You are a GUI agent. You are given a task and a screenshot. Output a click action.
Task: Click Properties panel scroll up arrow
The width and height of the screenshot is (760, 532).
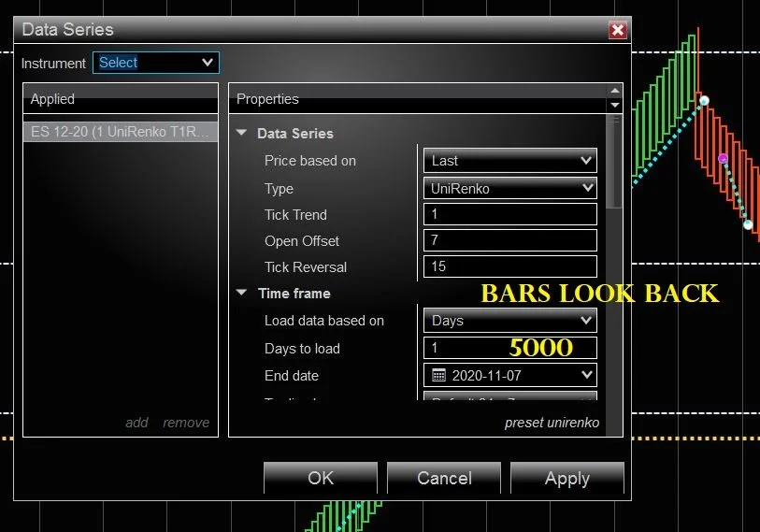coord(614,91)
